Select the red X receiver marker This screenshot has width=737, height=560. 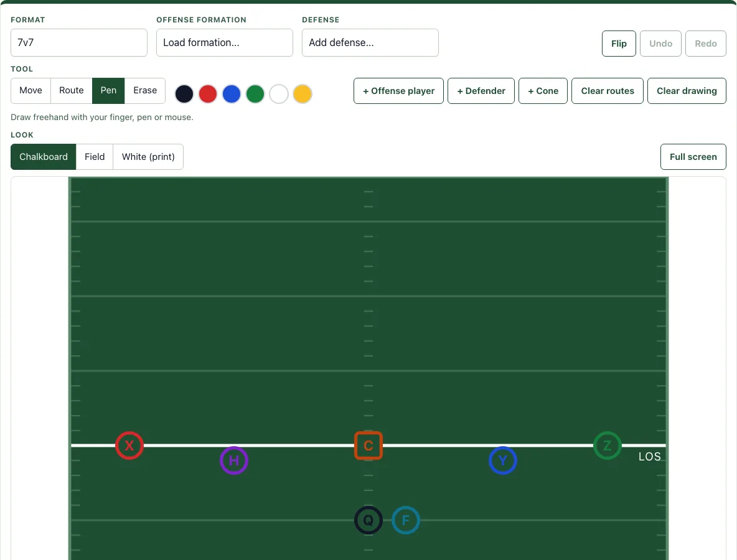tap(129, 446)
